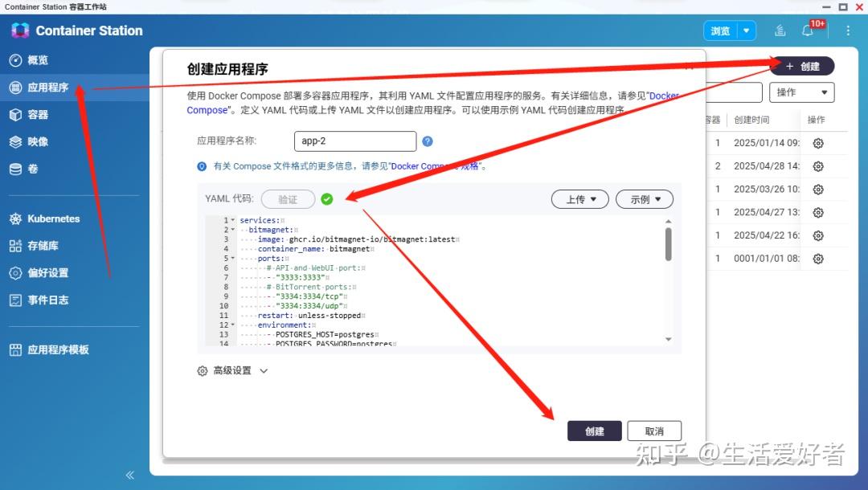Open the 卷 volumes section
This screenshot has width=868, height=490.
click(x=24, y=169)
